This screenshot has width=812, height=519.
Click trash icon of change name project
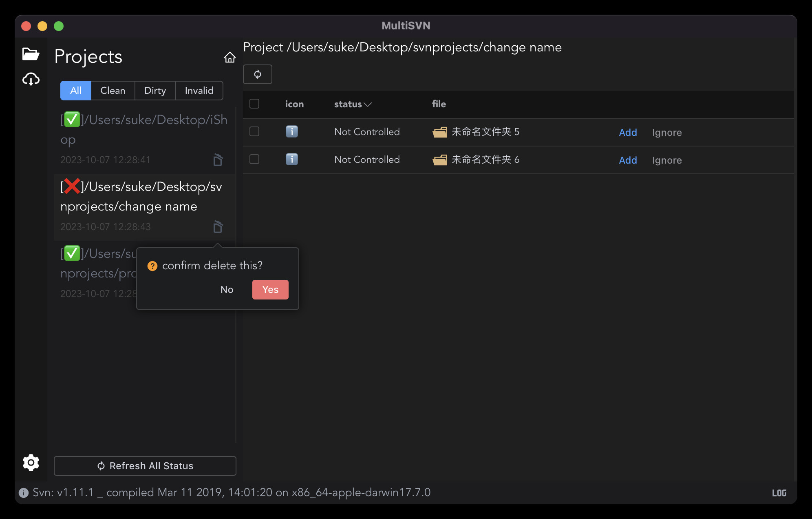coord(218,226)
